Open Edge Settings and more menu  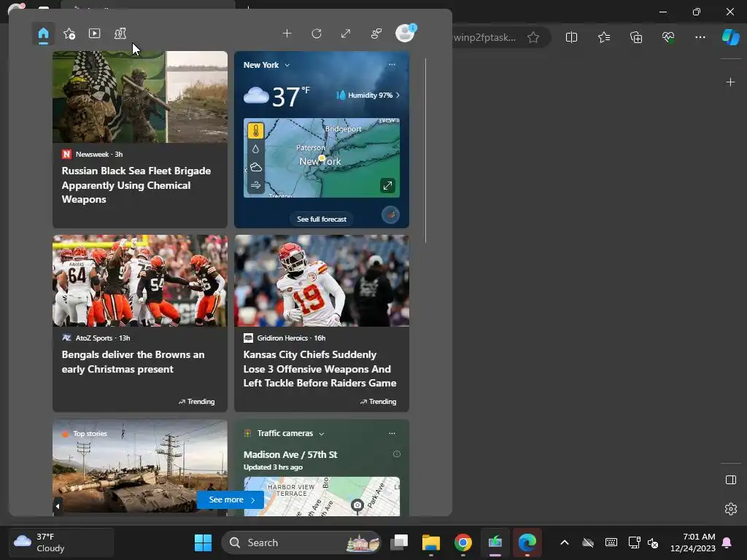point(700,37)
